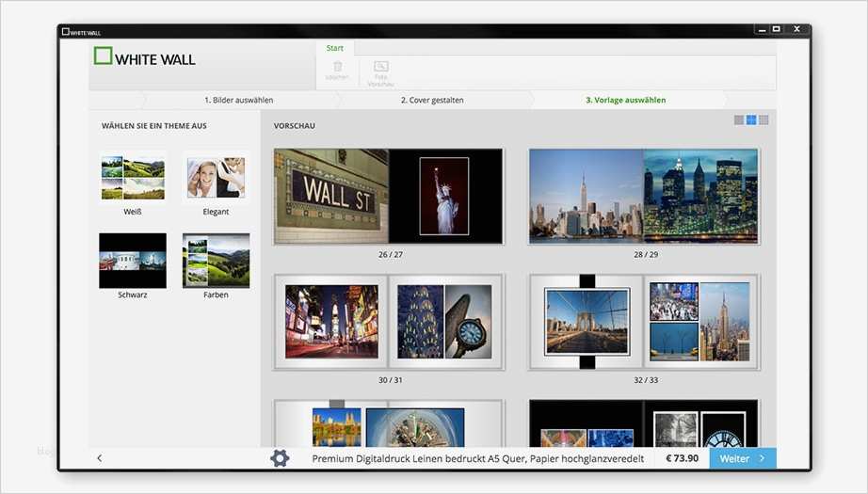868x494 pixels.
Task: Choose the Elegant theme thumbnail
Action: pyautogui.click(x=216, y=178)
